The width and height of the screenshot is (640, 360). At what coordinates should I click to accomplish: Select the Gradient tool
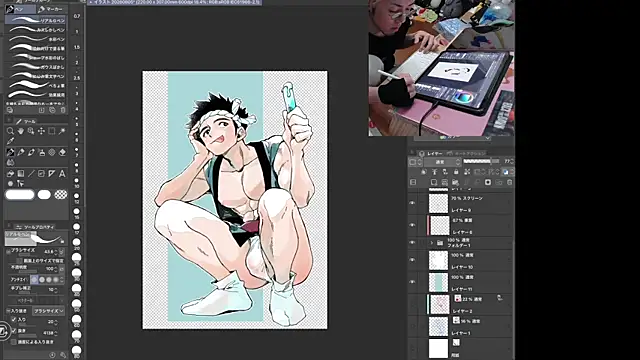(x=21, y=173)
